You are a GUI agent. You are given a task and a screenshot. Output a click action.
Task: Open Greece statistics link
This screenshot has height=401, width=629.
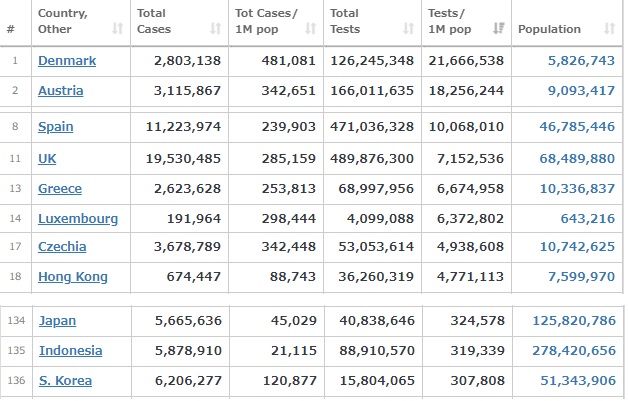[x=60, y=188]
